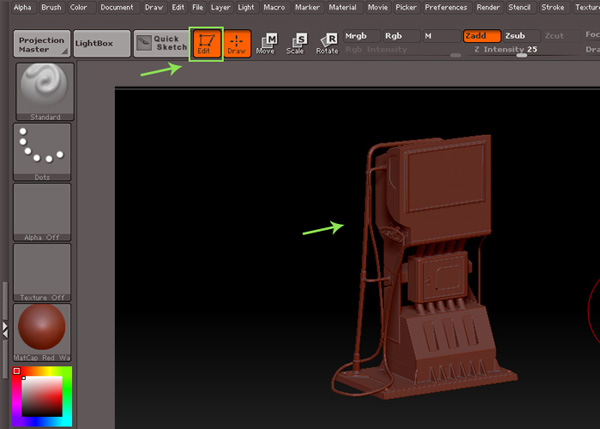Open the Texture Off selector

(42, 272)
